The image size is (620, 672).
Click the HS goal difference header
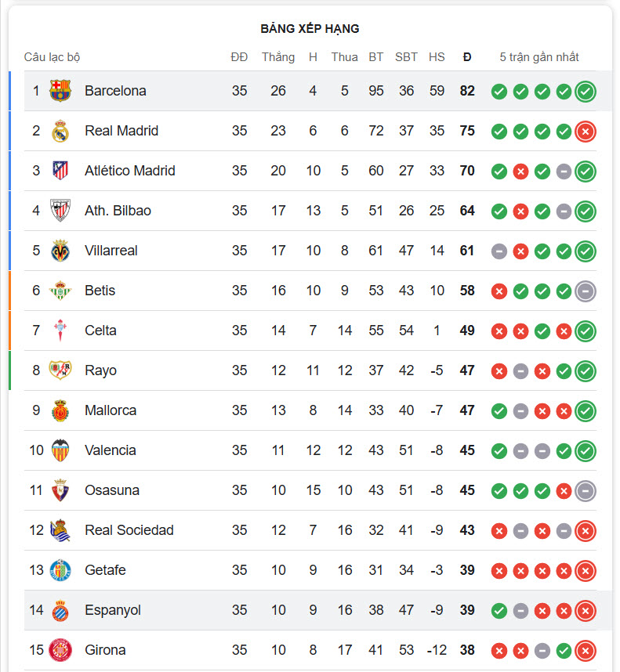[x=437, y=57]
